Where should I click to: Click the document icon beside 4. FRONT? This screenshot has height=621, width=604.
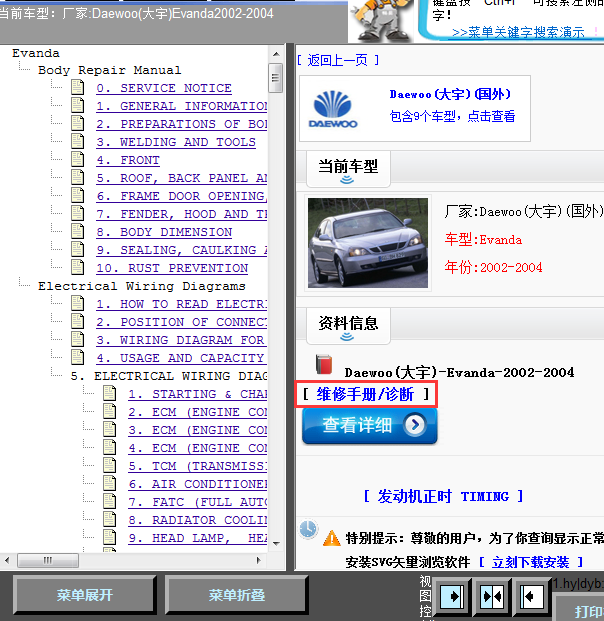(x=77, y=159)
